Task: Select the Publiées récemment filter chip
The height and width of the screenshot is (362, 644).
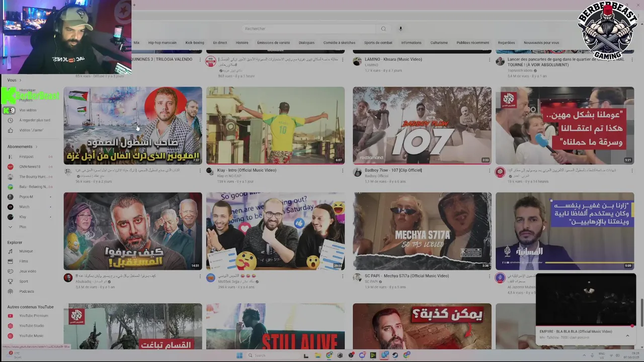Action: [472, 43]
